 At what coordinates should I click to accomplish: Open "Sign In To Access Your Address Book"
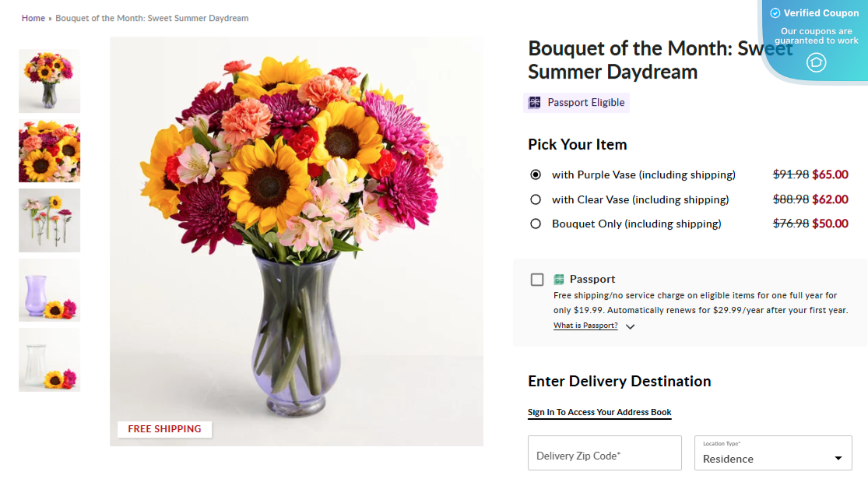click(599, 412)
